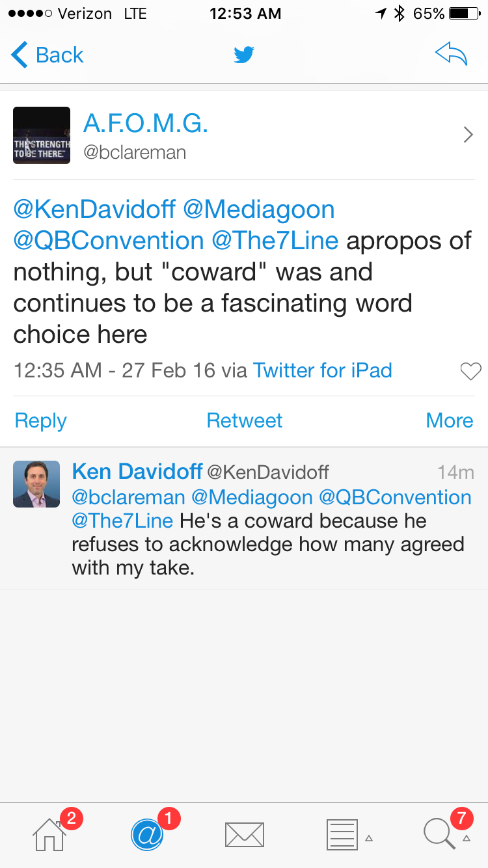The height and width of the screenshot is (868, 488).
Task: Tap Retweet below the tweet
Action: coord(244,420)
